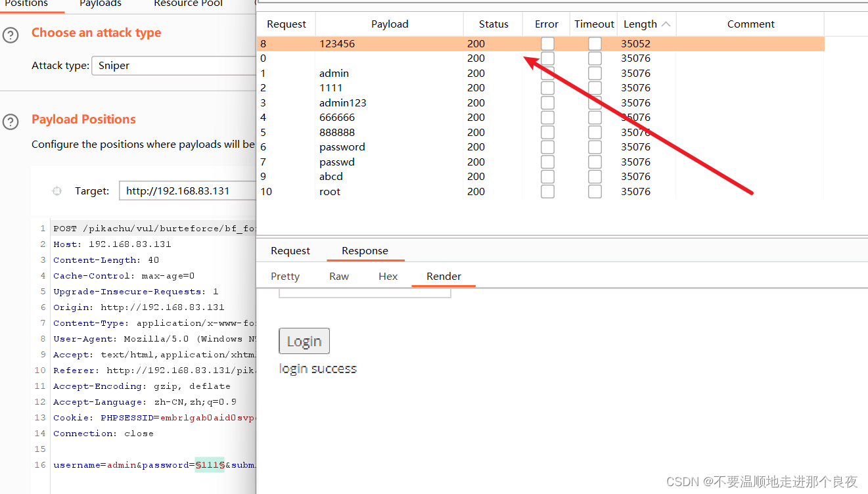The image size is (868, 494).
Task: Toggle Error checkbox for passwd row
Action: pos(547,162)
